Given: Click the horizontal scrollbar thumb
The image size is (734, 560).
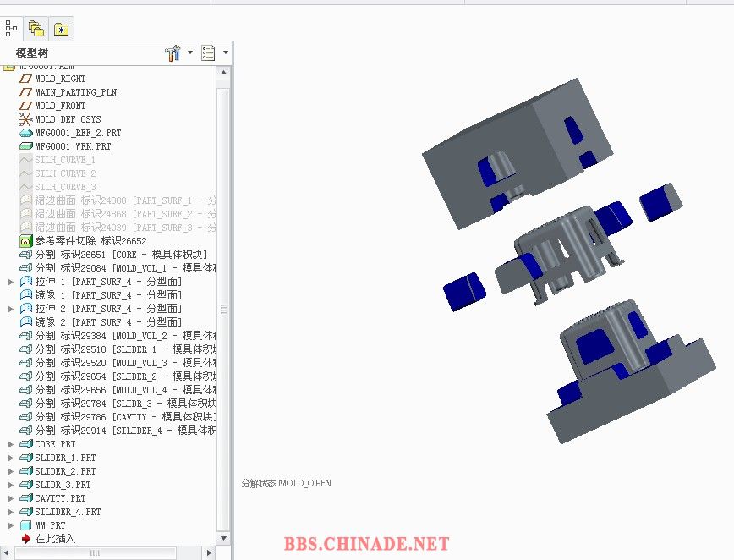Looking at the screenshot, I should (x=95, y=553).
